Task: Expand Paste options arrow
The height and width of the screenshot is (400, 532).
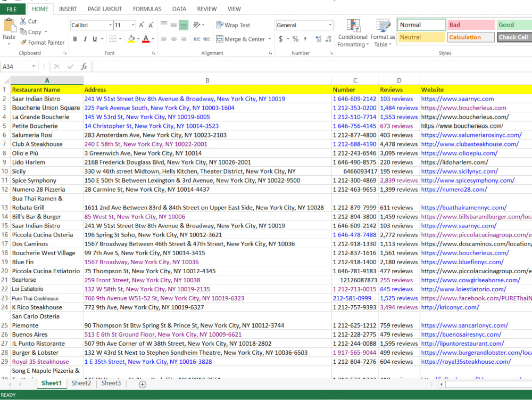Action: click(x=9, y=44)
